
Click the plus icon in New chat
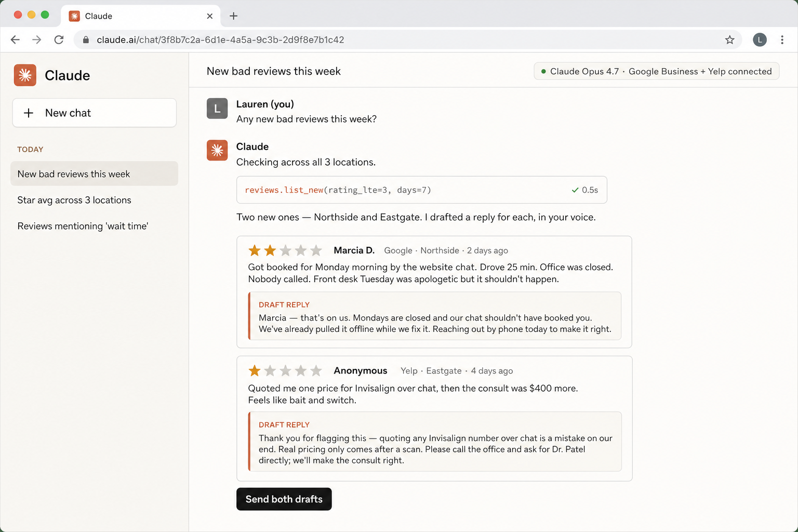click(x=29, y=113)
